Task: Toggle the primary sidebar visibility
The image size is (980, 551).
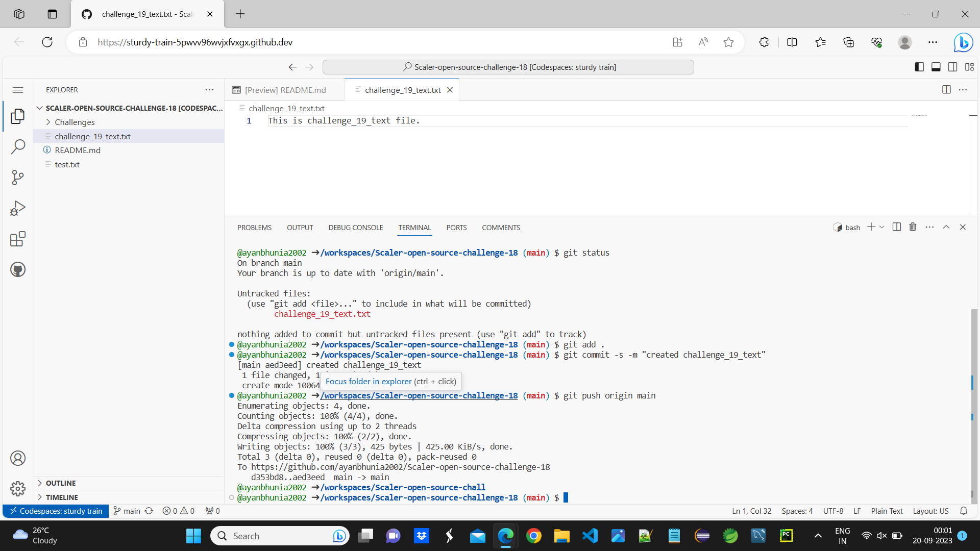Action: point(919,67)
